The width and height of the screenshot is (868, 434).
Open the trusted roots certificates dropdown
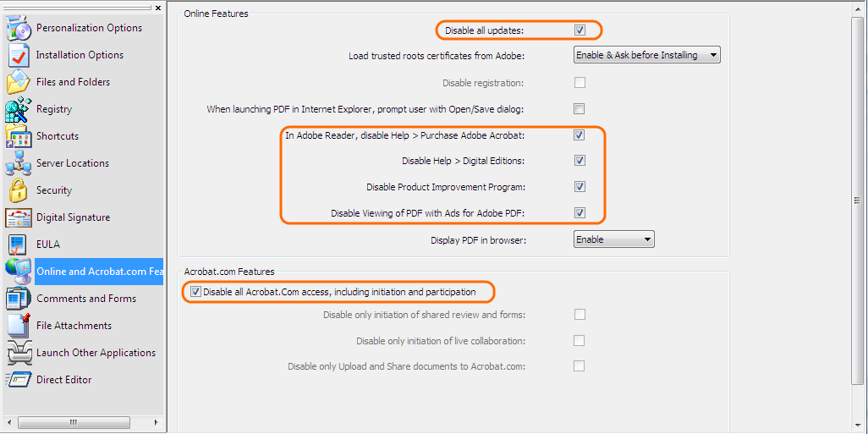(646, 56)
